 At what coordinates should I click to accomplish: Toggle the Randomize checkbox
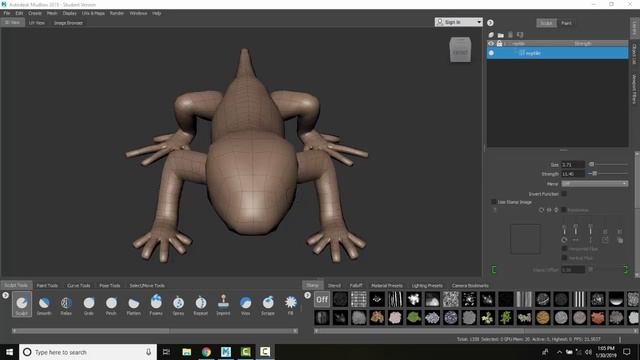point(564,210)
